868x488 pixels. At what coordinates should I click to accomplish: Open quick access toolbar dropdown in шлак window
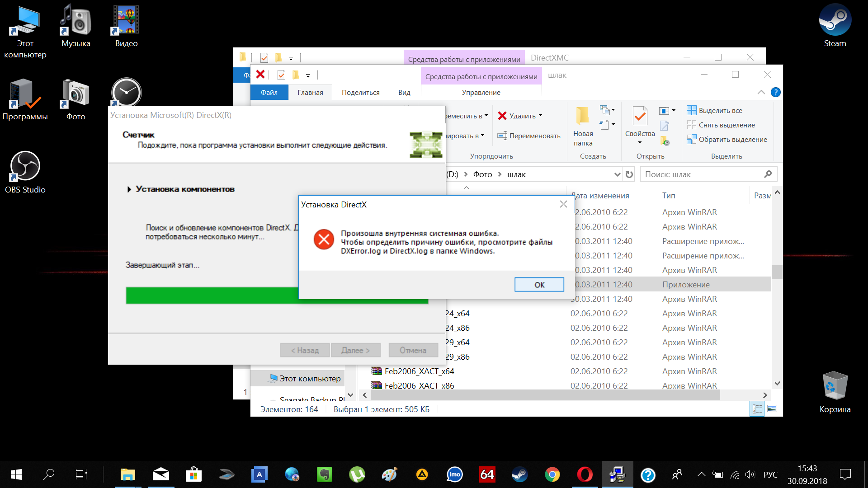tap(308, 75)
